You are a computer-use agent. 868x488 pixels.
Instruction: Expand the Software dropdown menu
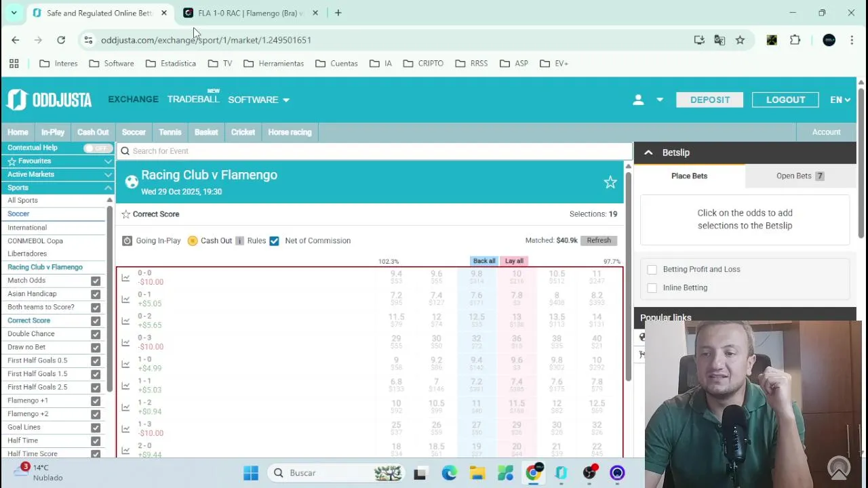tap(258, 100)
